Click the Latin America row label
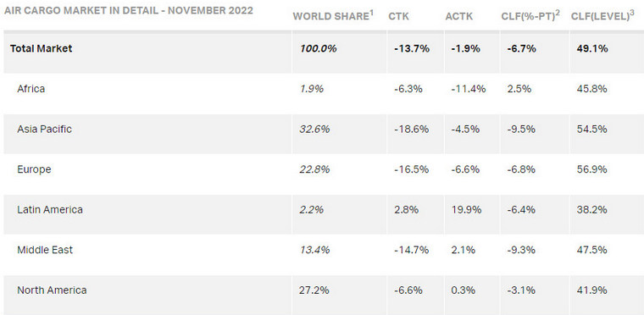This screenshot has width=644, height=315. coord(50,209)
